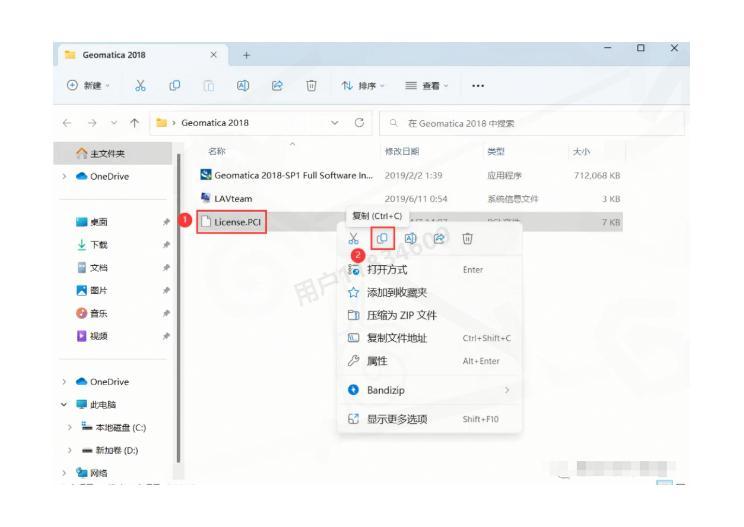Sort by the 大小 column header

click(581, 152)
